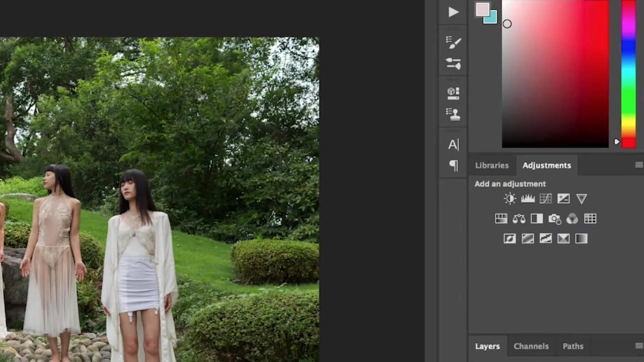
Task: Open the Clone Source stamp panel icon
Action: point(453,114)
